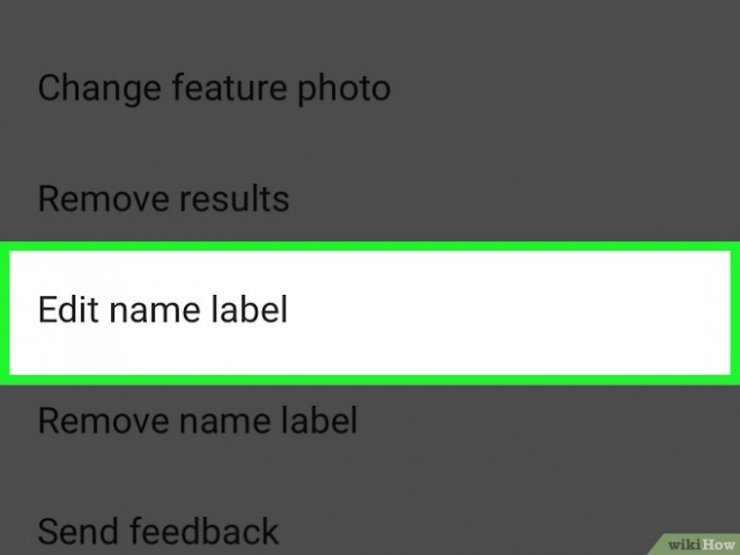Open the Edit name label option
The image size is (740, 555).
[x=370, y=313]
